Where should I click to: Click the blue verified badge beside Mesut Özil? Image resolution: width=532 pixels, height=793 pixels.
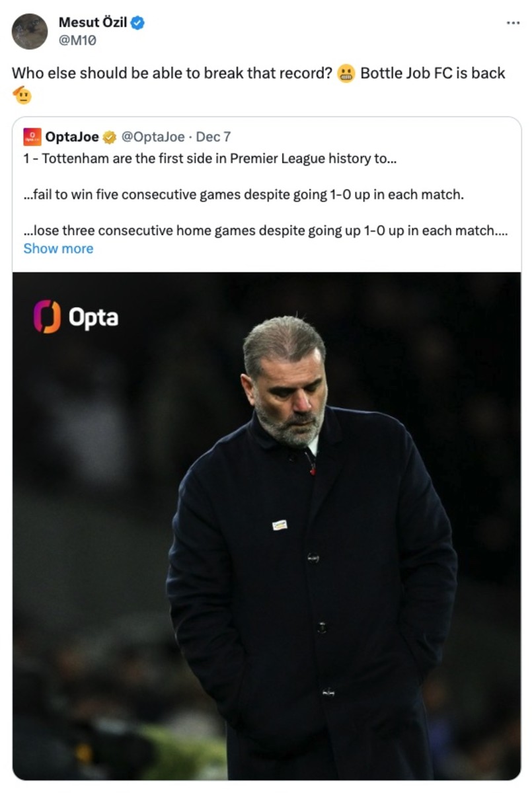coord(137,22)
